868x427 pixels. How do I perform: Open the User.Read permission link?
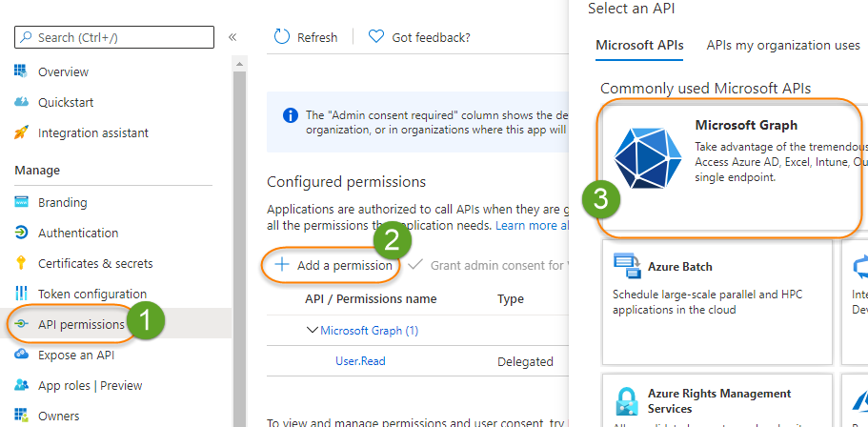tap(360, 361)
